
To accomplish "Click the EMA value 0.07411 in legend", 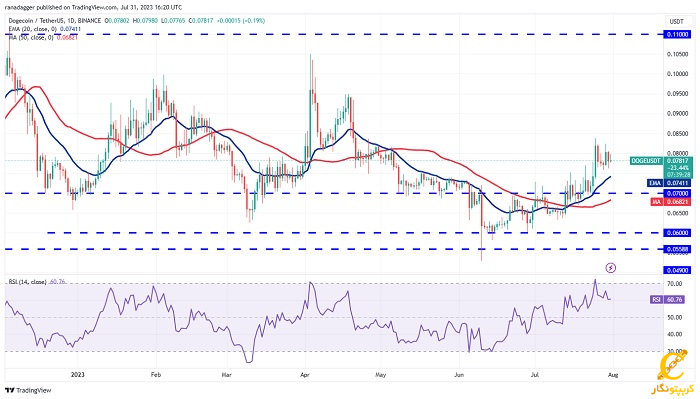I will [x=71, y=29].
